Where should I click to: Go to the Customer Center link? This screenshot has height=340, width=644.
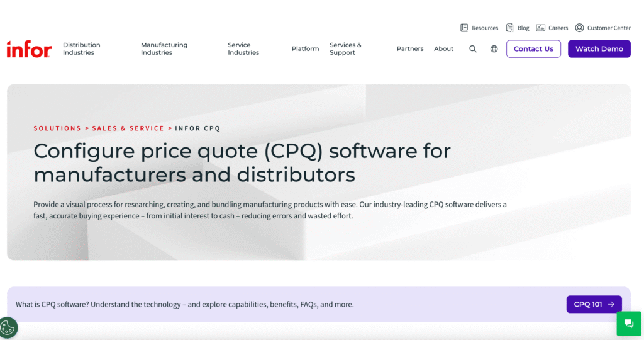[x=609, y=28]
